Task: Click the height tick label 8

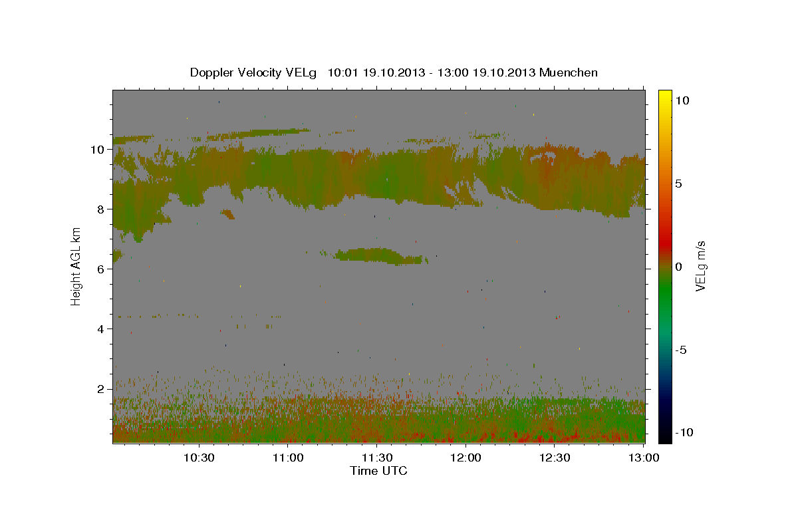Action: pyautogui.click(x=101, y=209)
